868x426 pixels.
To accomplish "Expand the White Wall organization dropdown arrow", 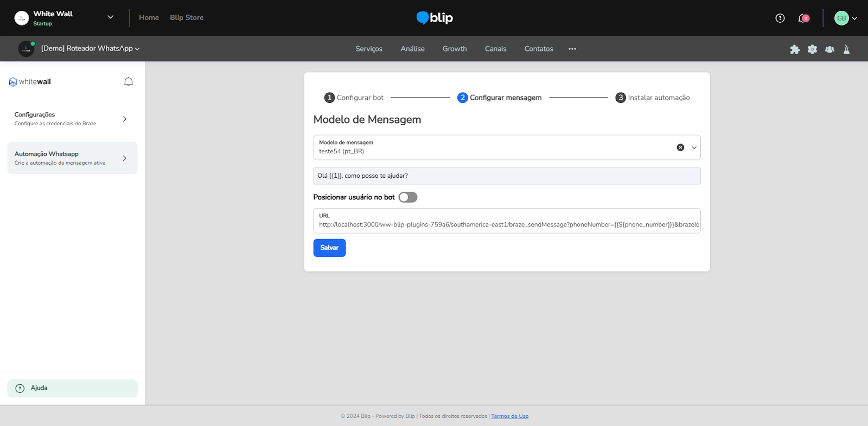I will [x=111, y=17].
